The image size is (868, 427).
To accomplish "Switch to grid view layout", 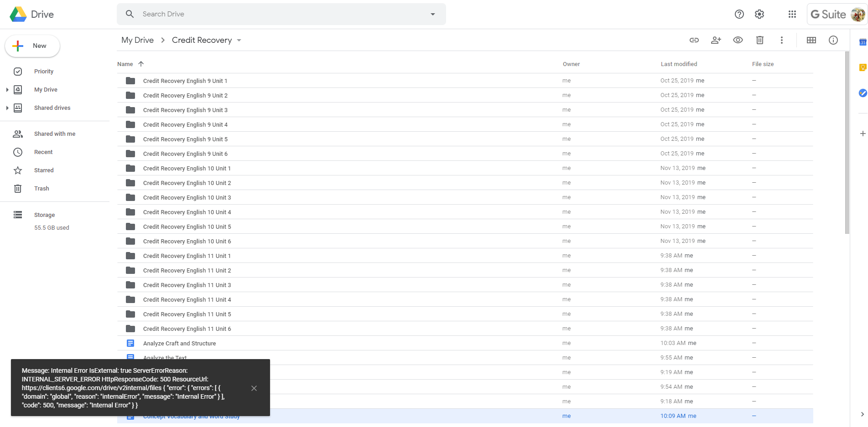I will [x=811, y=40].
